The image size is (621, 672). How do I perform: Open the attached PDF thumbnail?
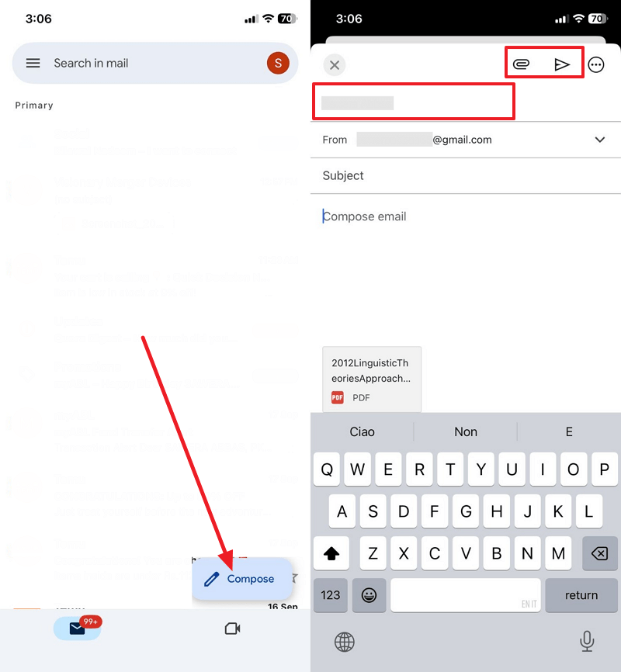372,379
